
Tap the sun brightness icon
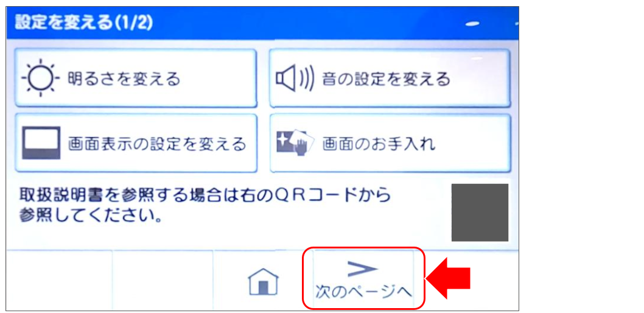tap(41, 77)
